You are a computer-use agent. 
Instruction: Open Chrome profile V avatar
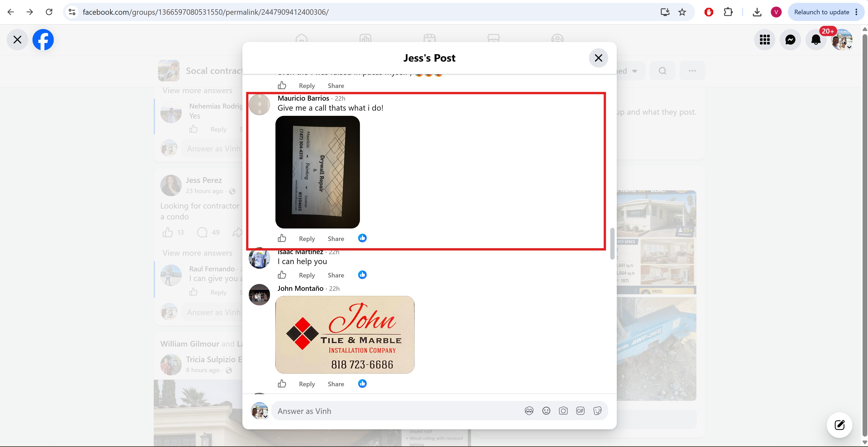[776, 12]
